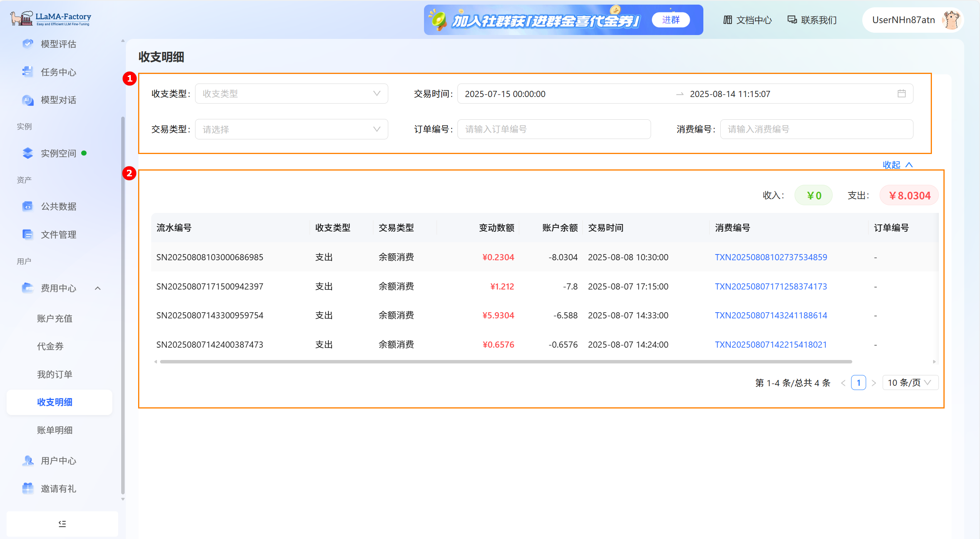Open the 交易类型 dropdown

click(291, 129)
